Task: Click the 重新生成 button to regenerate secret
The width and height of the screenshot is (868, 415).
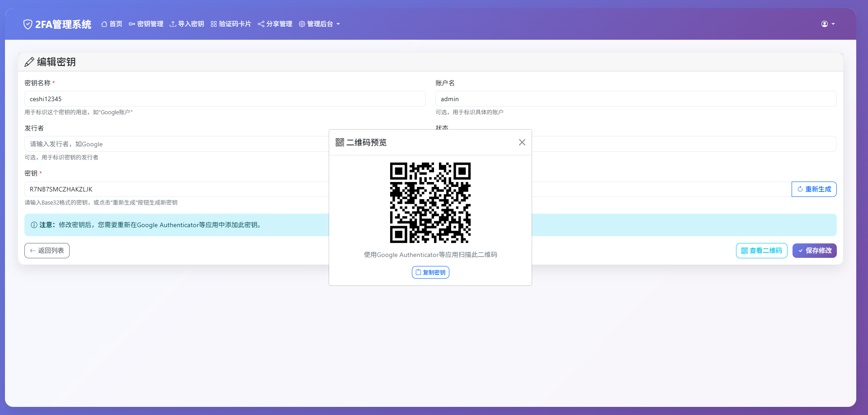Action: (814, 189)
